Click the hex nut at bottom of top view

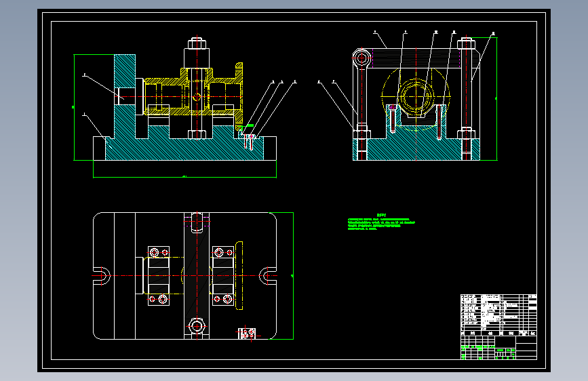pos(197,326)
